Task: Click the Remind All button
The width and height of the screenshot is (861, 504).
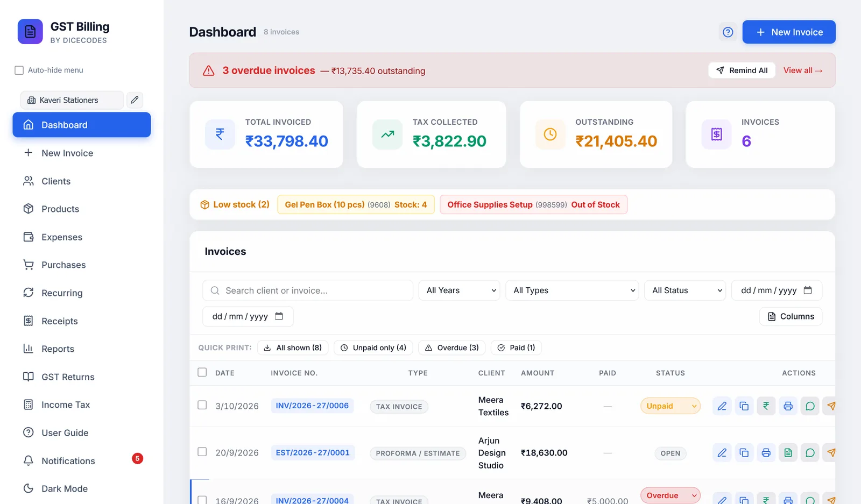Action: (x=742, y=70)
